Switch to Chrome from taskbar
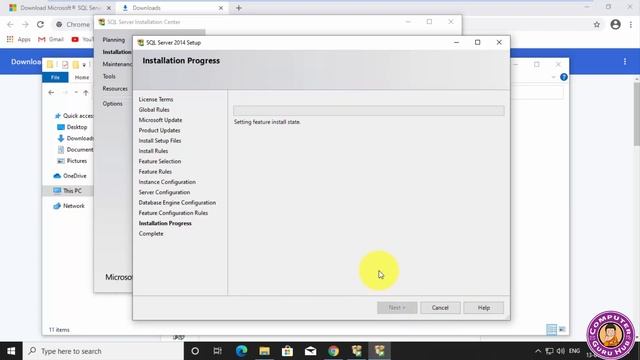 tap(333, 351)
